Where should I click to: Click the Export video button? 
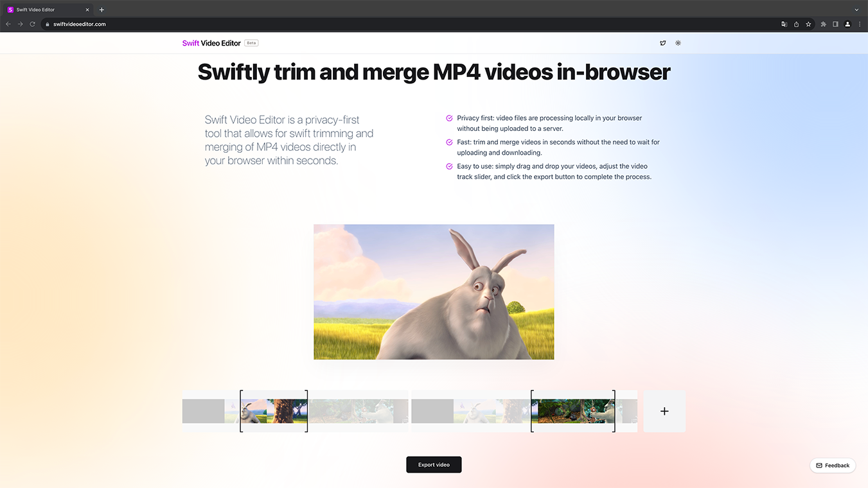click(434, 465)
